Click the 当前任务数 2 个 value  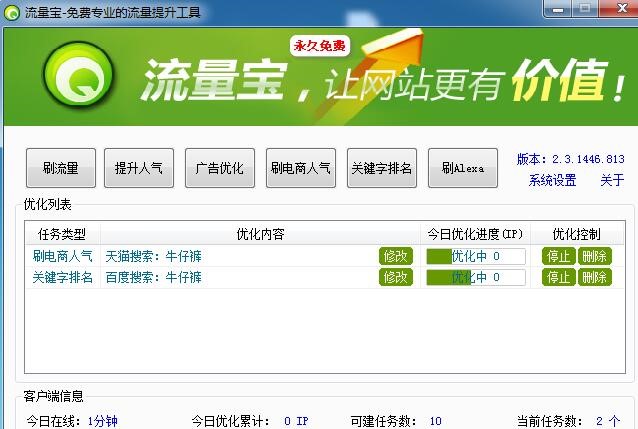608,421
